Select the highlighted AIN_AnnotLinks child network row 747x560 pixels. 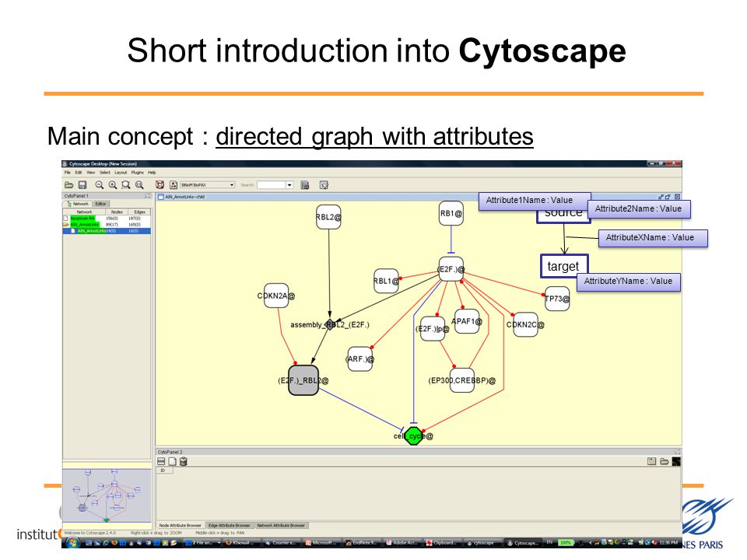coord(107,230)
